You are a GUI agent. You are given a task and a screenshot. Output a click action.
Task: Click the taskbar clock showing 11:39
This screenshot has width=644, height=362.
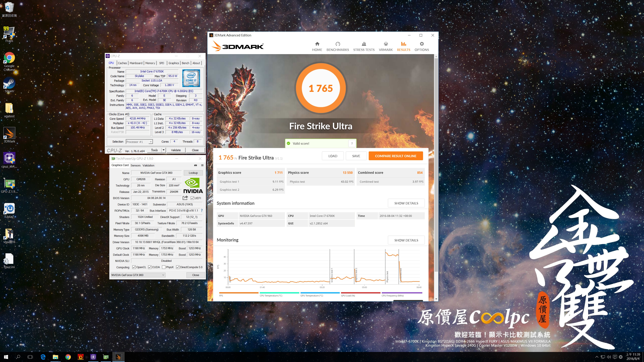(633, 357)
